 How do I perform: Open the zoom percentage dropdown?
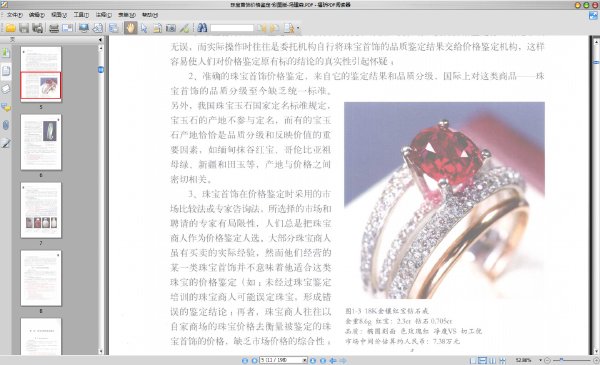click(540, 360)
